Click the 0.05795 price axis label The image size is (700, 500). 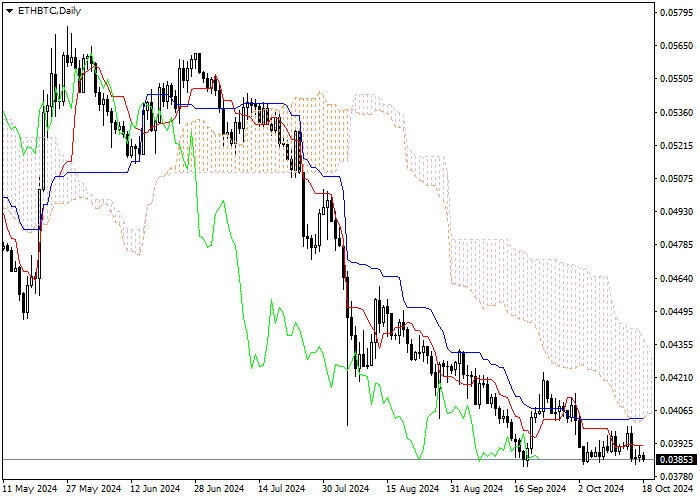pos(676,12)
